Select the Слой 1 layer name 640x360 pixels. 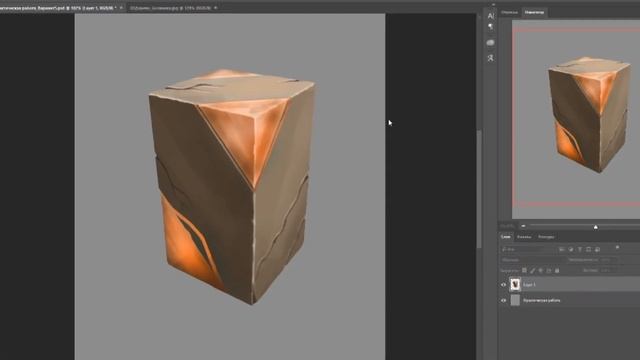click(529, 285)
